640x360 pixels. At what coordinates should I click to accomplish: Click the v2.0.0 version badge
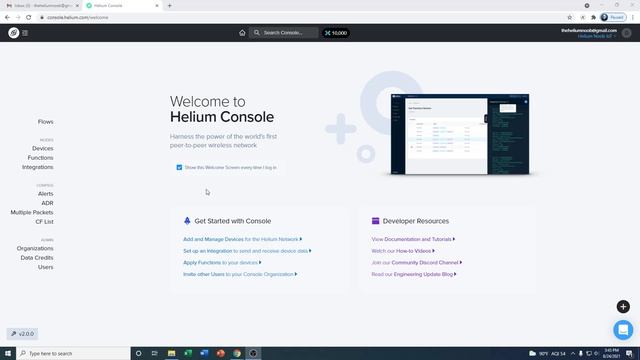tap(22, 334)
